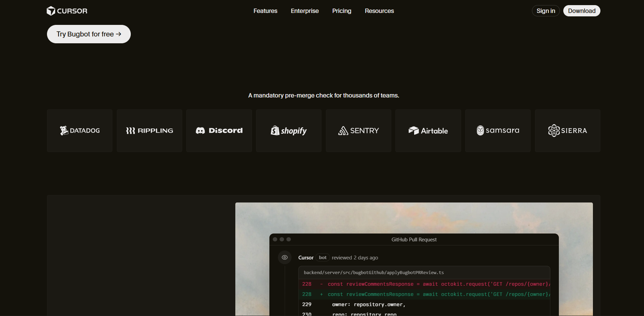Click the Shopify logo tile
The height and width of the screenshot is (316, 644).
coord(289,131)
